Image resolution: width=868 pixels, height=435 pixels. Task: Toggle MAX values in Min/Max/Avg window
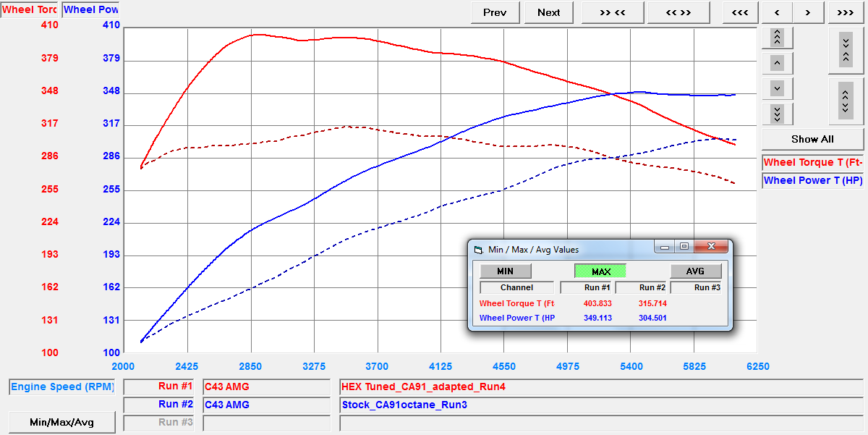[x=600, y=271]
